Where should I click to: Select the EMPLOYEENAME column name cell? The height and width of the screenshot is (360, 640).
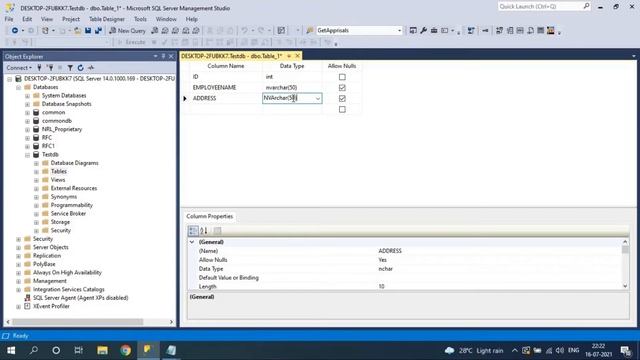[x=226, y=87]
